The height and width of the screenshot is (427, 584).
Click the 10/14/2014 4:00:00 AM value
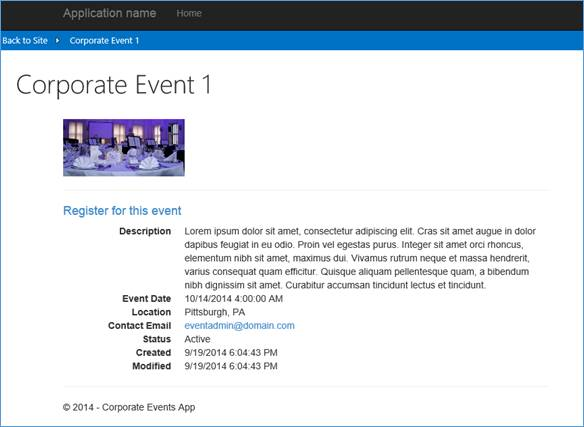pyautogui.click(x=234, y=298)
